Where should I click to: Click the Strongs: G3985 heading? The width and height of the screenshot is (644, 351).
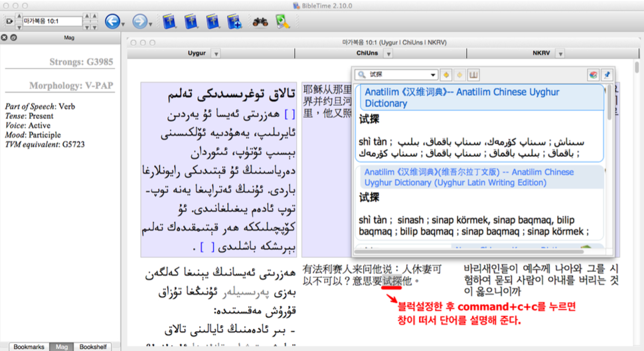[81, 62]
